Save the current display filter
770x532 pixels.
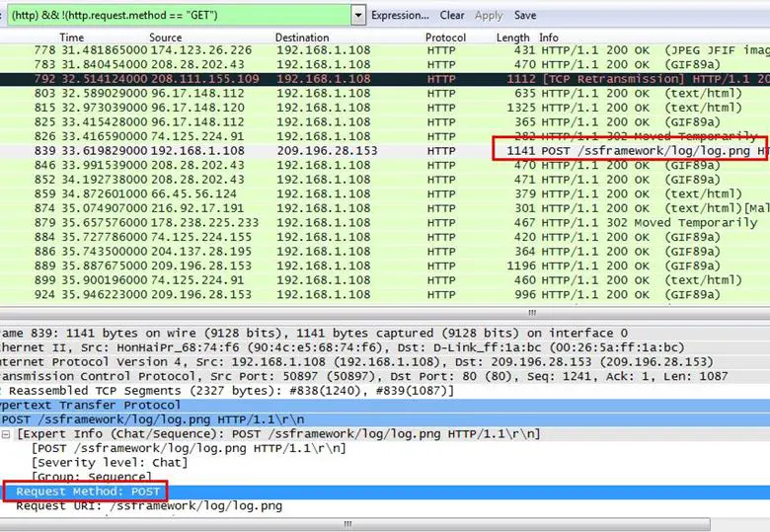pyautogui.click(x=525, y=15)
